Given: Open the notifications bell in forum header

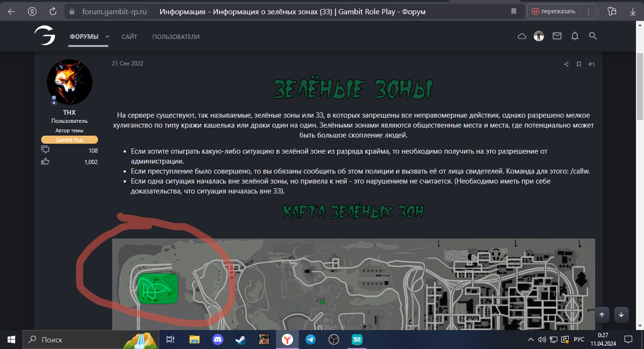Looking at the screenshot, I should point(574,36).
